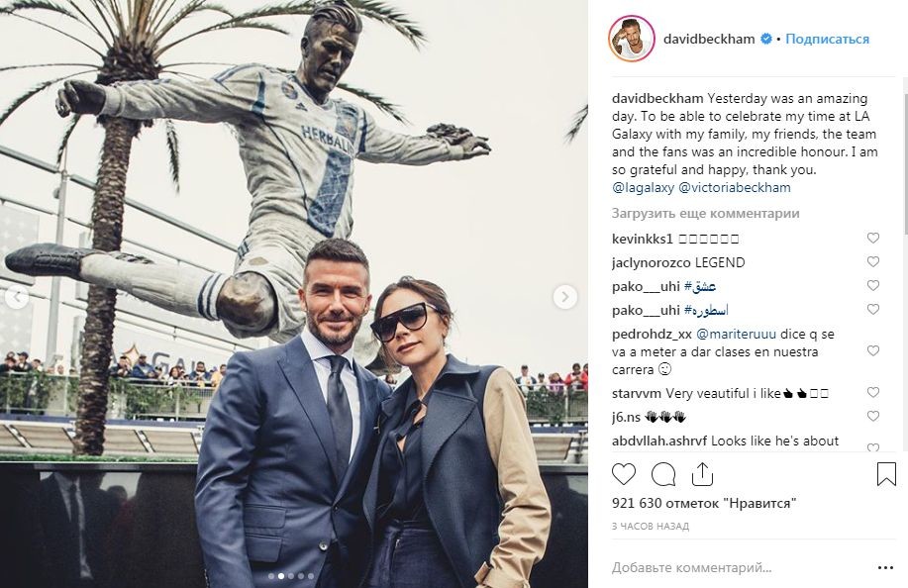This screenshot has height=588, width=908.
Task: Click the add comment input field
Action: click(742, 568)
